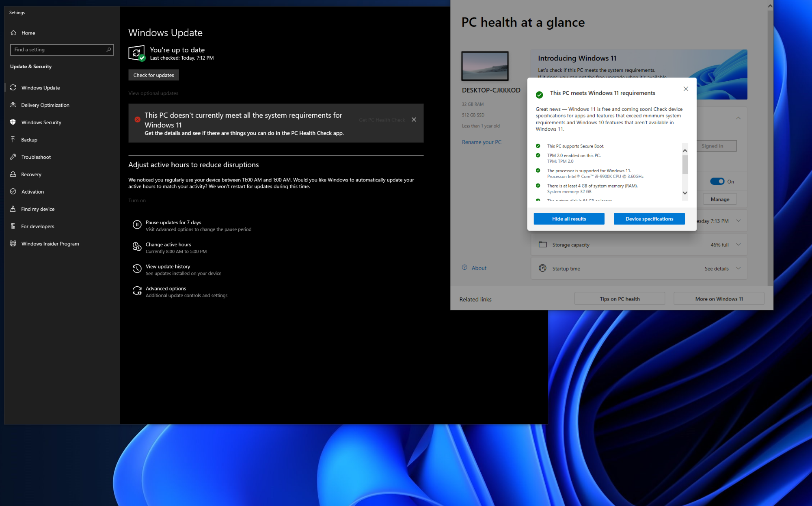812x506 pixels.
Task: Click the search magnifier in Find a setting
Action: point(108,50)
